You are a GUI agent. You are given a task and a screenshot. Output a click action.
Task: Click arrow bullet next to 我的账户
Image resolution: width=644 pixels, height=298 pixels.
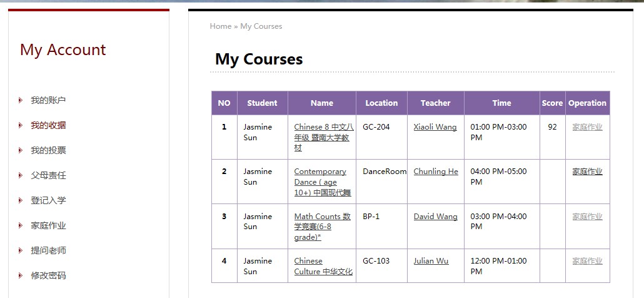point(21,100)
